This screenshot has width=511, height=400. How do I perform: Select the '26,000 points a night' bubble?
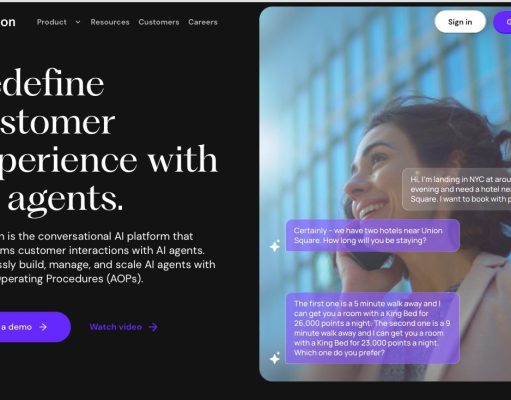(x=373, y=328)
